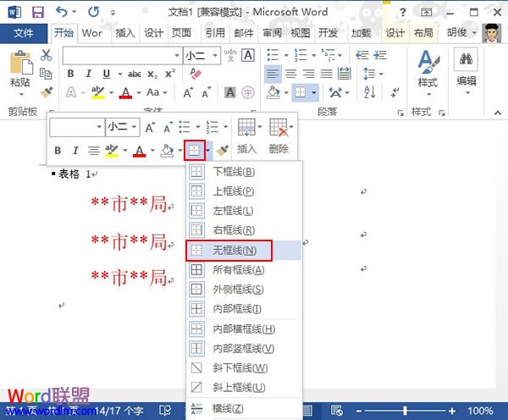
Task: Expand the borders dropdown arrow in mini toolbar
Action: [x=207, y=151]
